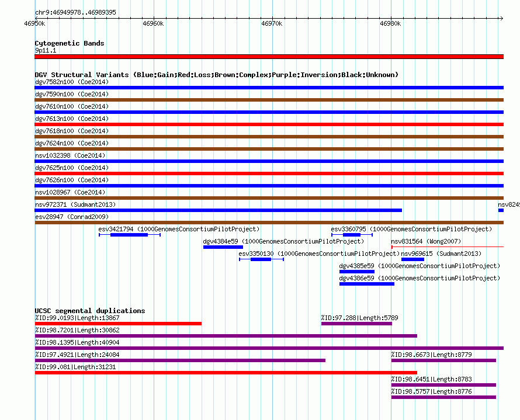Click the 46980k ruler tick label
This screenshot has height=420, width=520.
[x=390, y=23]
